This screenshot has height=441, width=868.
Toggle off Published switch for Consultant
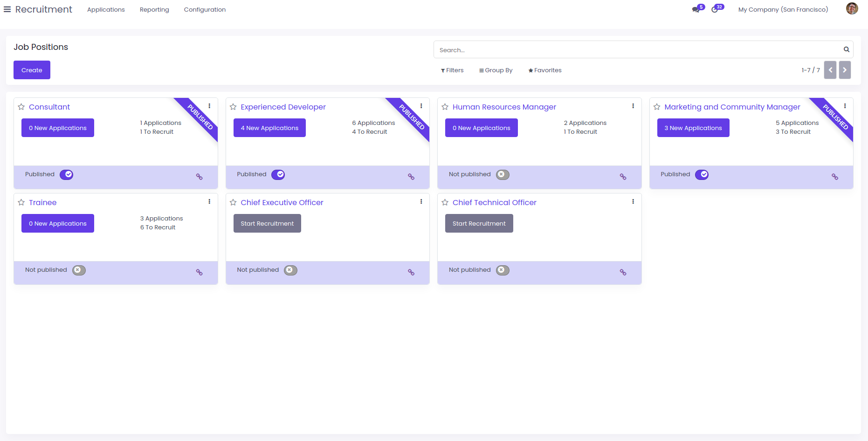point(66,174)
